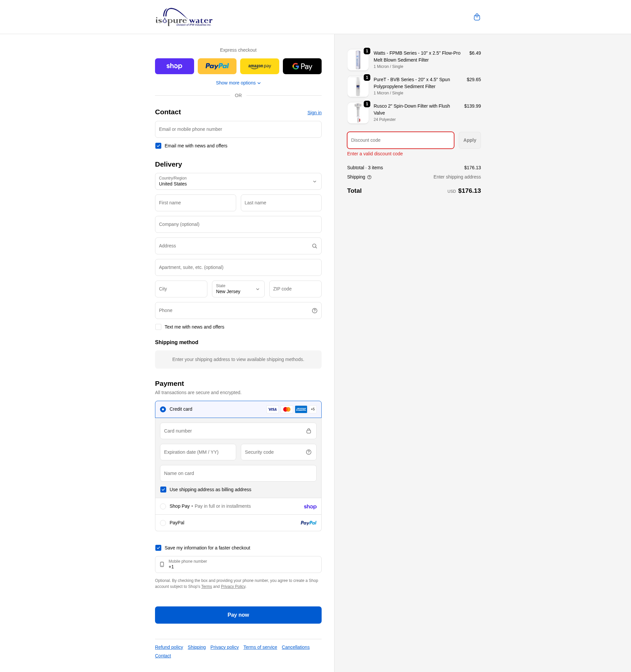631x672 pixels.
Task: Click the Rusco Spin-Down Filter product thumbnail
Action: pyautogui.click(x=358, y=113)
